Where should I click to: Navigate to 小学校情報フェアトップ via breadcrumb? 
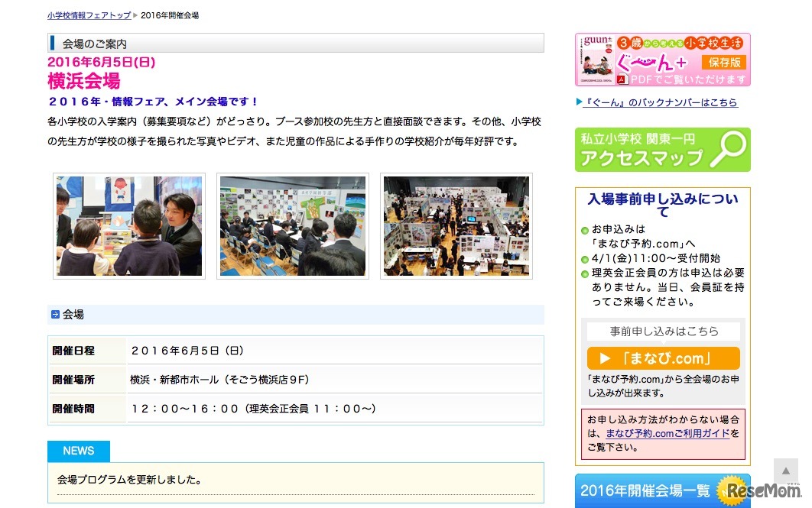[x=88, y=14]
